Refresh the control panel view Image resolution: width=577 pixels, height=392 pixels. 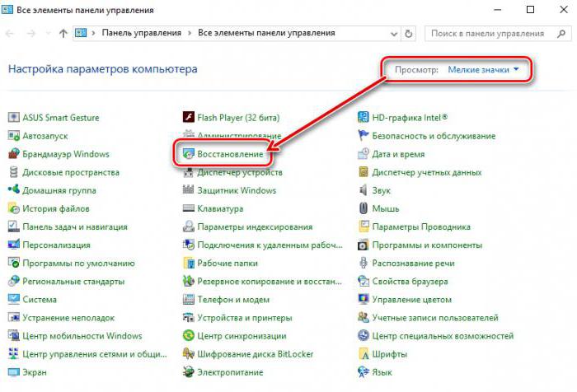tap(409, 34)
